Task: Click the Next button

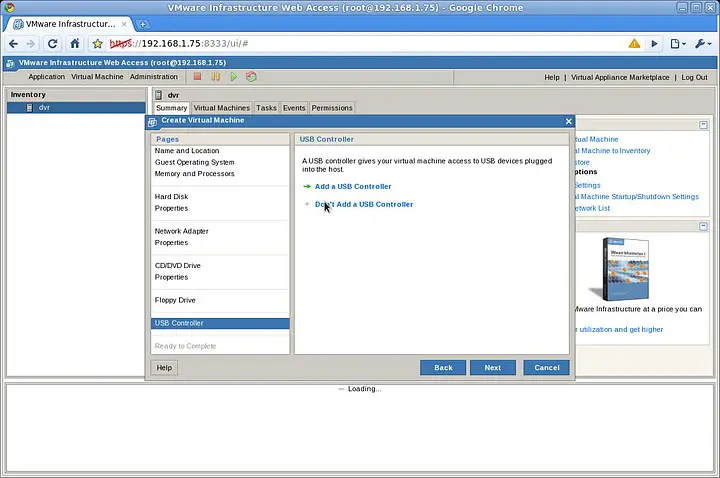Action: pyautogui.click(x=493, y=368)
